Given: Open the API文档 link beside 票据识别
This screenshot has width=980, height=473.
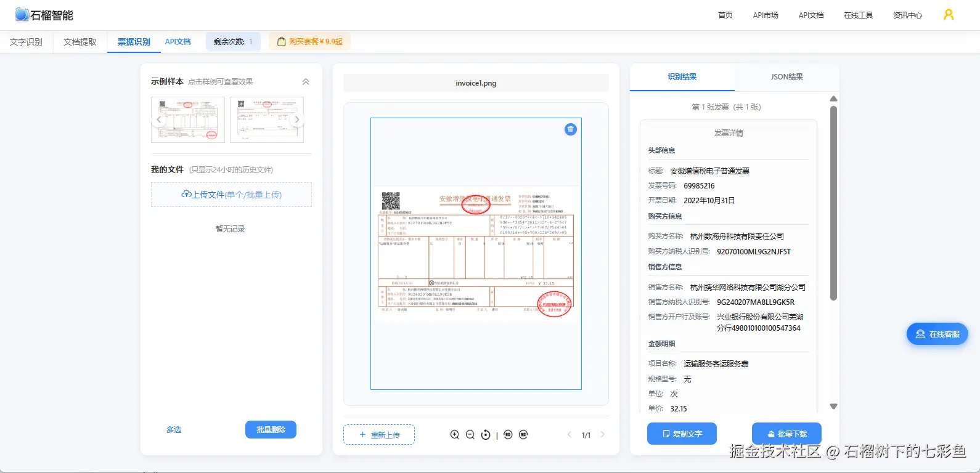Looking at the screenshot, I should click(x=178, y=42).
